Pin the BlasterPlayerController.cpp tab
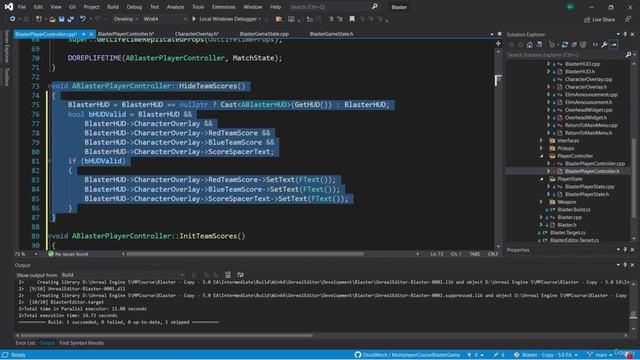This screenshot has width=640, height=360. 83,34
